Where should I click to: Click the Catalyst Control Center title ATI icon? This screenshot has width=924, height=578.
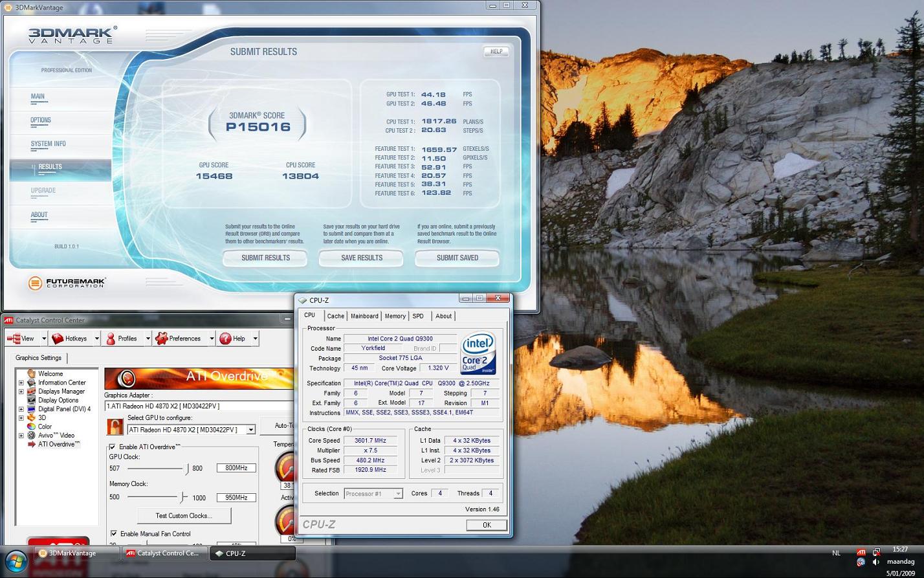9,320
